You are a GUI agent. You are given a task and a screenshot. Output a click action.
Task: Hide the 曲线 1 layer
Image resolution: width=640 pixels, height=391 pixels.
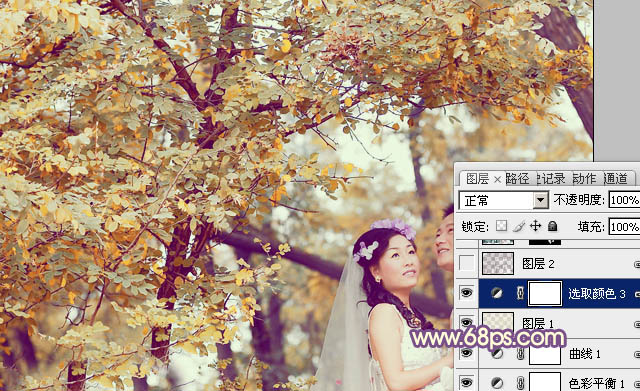(x=467, y=353)
